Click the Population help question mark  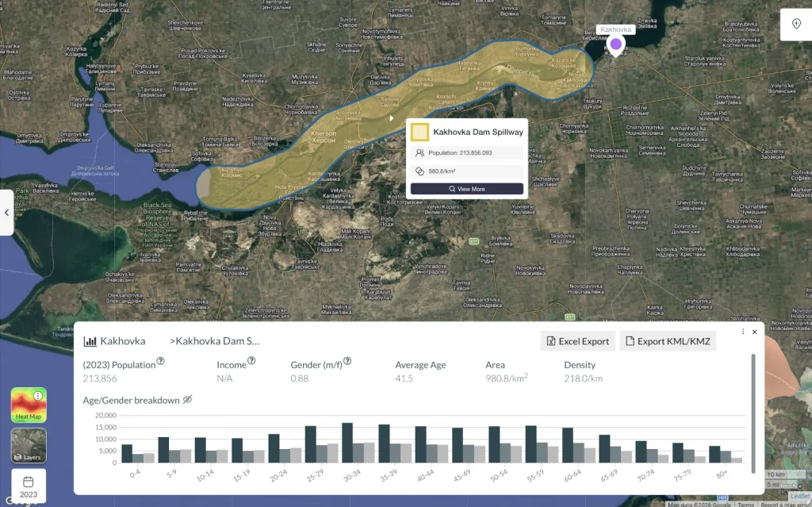click(x=160, y=360)
